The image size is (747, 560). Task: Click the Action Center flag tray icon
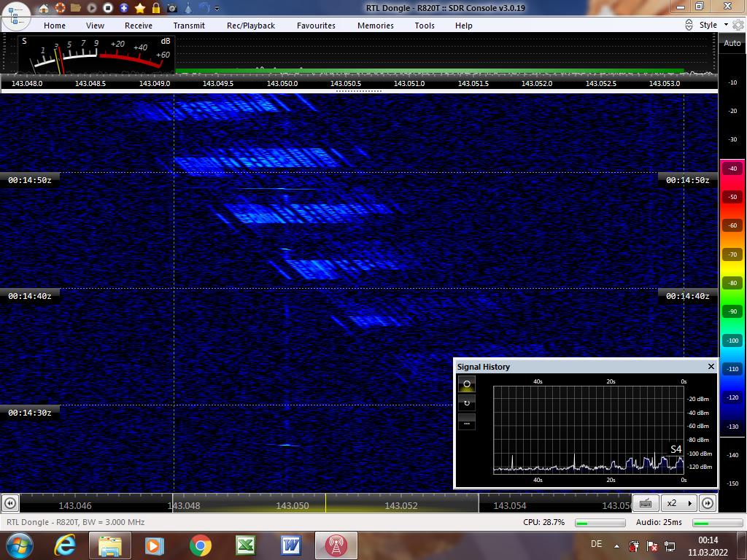tap(651, 546)
